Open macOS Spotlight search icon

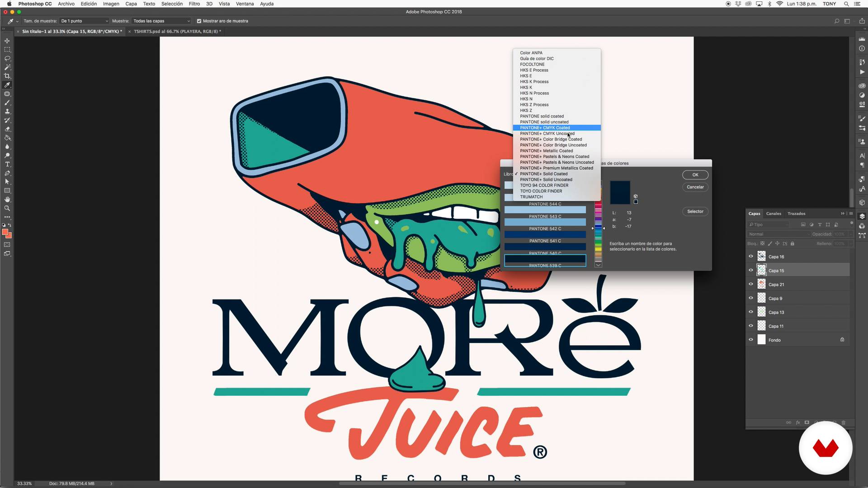[846, 4]
